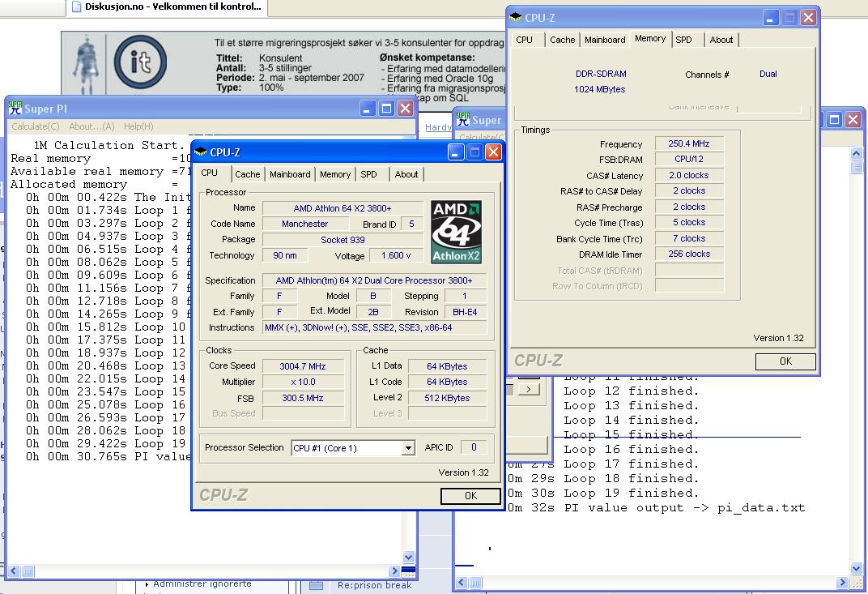Viewport: 868px width, 594px height.
Task: Click the Voltage value 1.600 v
Action: coord(396,255)
